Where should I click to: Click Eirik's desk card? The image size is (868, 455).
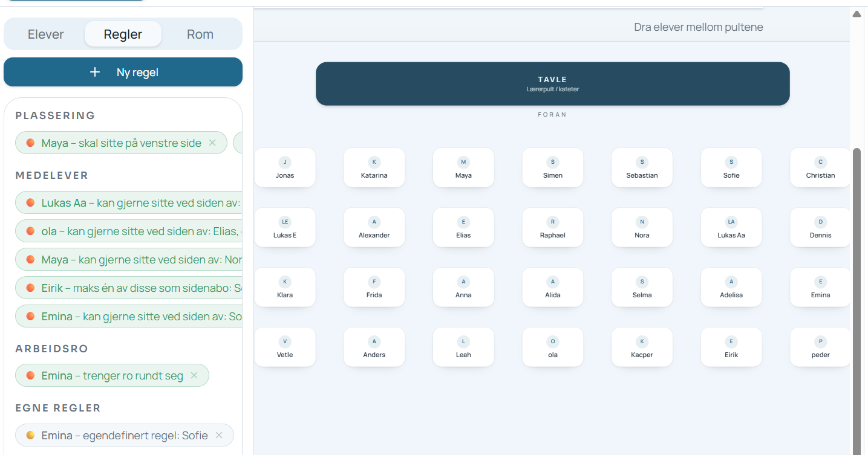(731, 347)
